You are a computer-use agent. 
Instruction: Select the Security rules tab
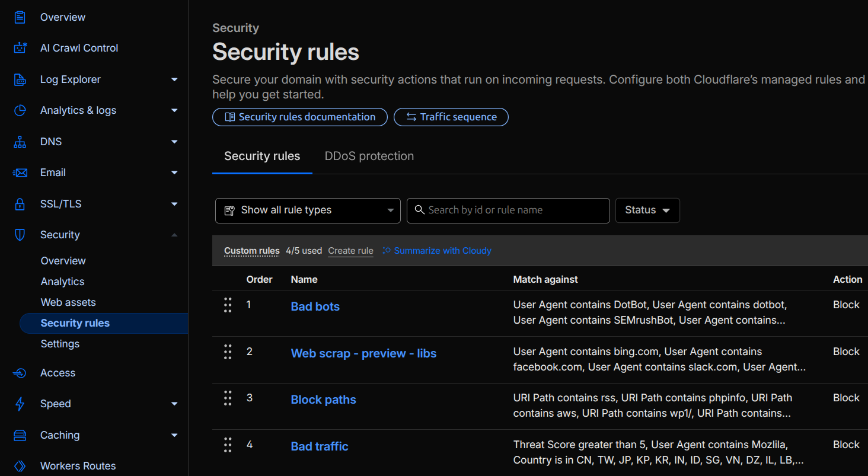point(262,156)
